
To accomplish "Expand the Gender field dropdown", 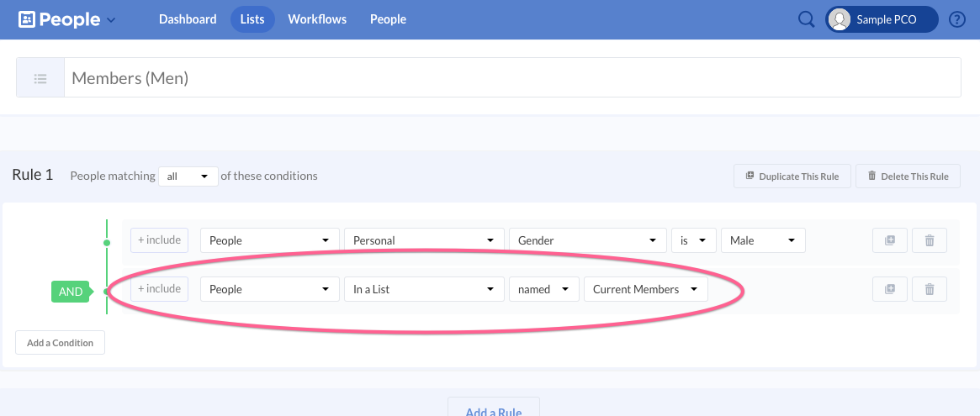I will coord(586,240).
